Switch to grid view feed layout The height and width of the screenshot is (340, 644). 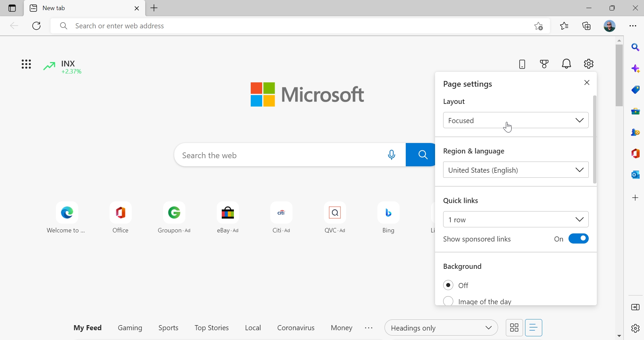514,328
